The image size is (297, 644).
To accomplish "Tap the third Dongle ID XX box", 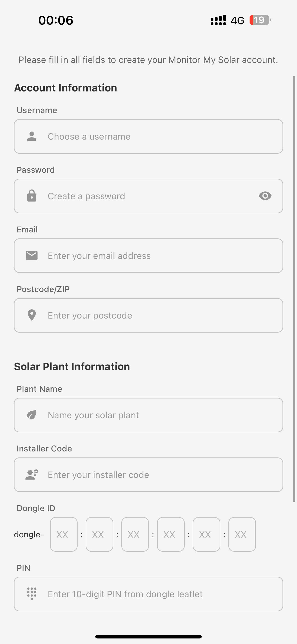I will click(135, 534).
